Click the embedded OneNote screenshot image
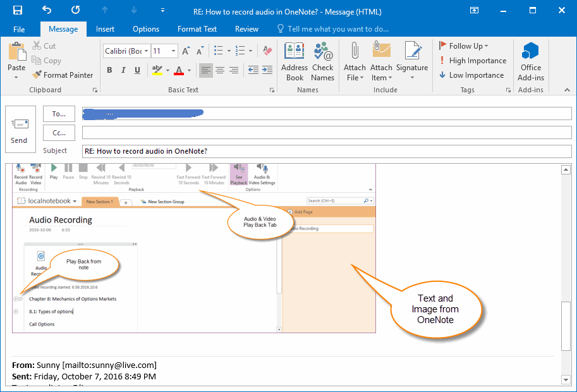 tap(194, 248)
